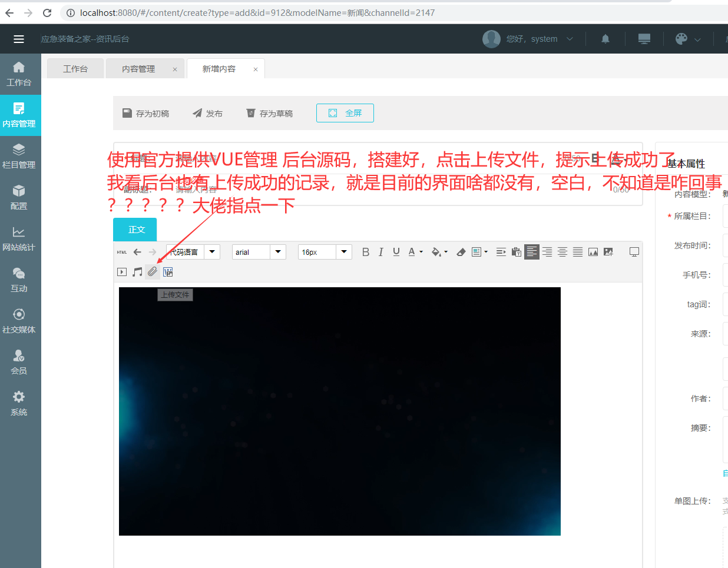728x568 pixels.
Task: Clear formatting with the eraser icon
Action: point(461,252)
